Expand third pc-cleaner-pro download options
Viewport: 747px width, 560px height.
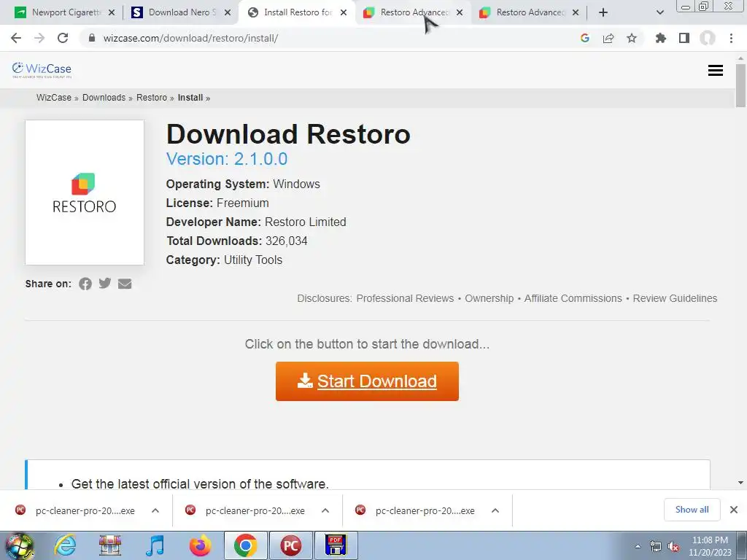[x=495, y=510]
